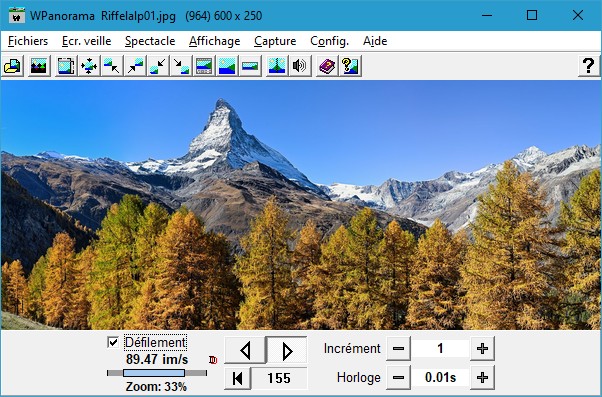Click the large question mark toolbar button

(x=589, y=66)
